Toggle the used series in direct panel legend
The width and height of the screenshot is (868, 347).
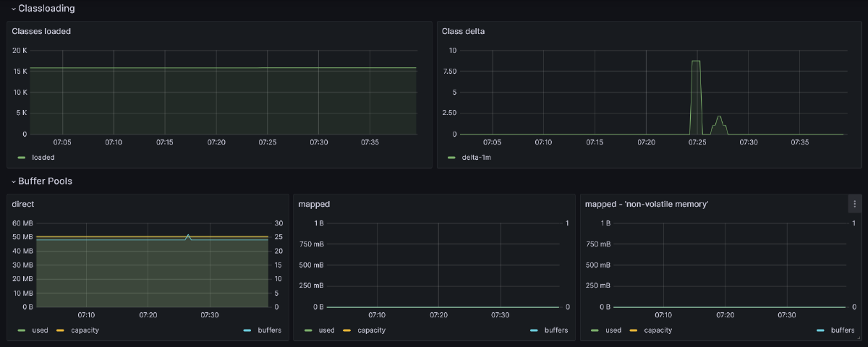(x=40, y=330)
